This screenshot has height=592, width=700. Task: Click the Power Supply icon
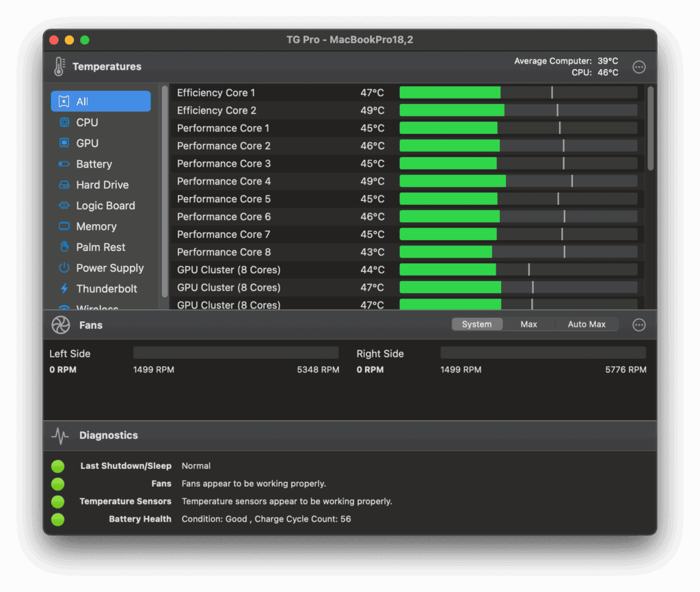pyautogui.click(x=64, y=268)
